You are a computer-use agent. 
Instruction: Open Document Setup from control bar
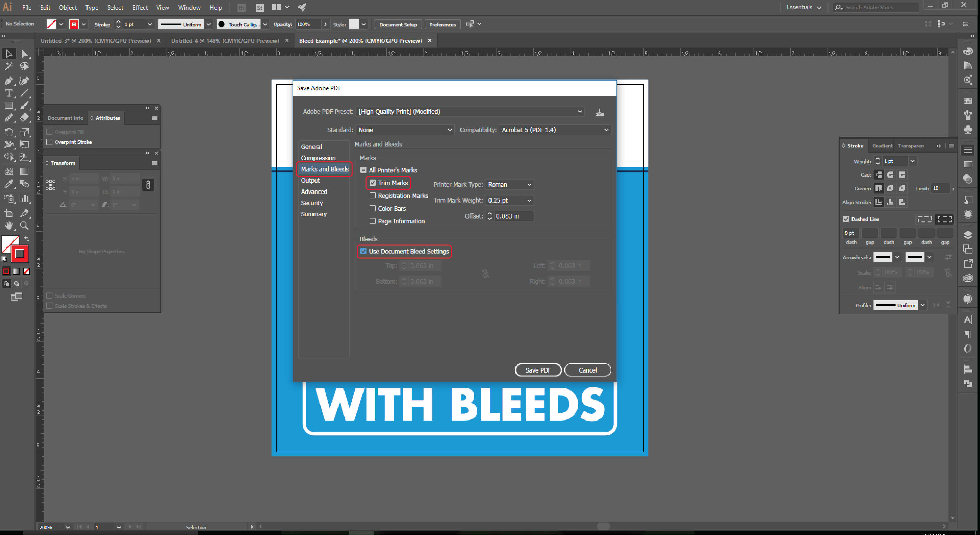click(x=398, y=24)
